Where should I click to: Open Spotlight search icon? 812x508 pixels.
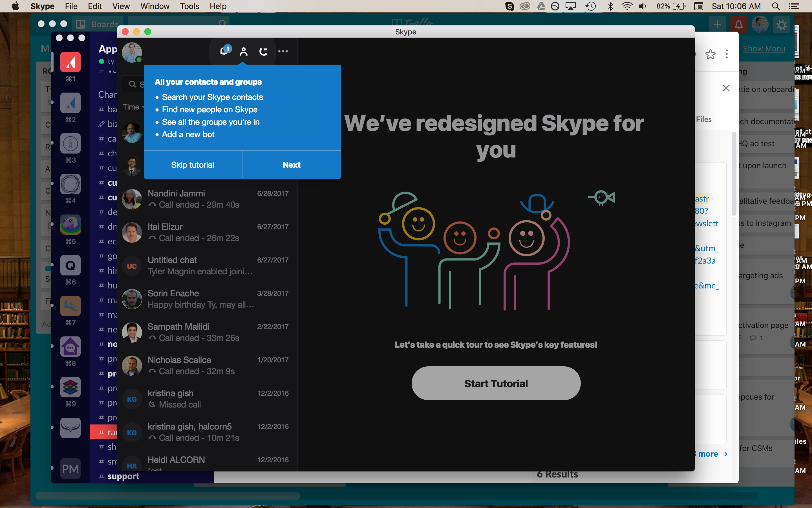(775, 6)
